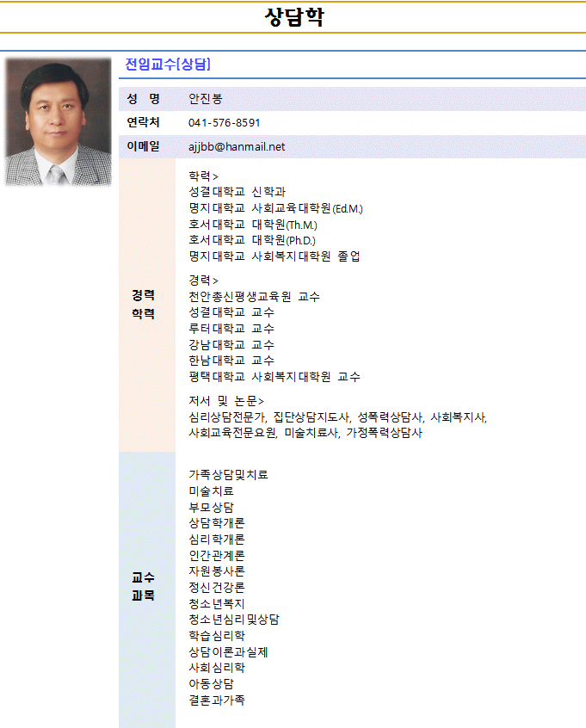Select the name 안진봉

(206, 99)
